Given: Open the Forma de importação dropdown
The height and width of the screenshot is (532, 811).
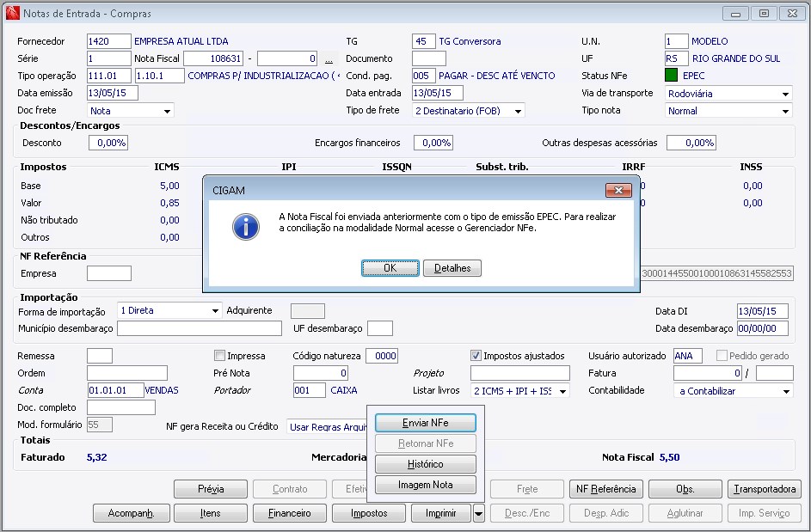Looking at the screenshot, I should [x=215, y=311].
